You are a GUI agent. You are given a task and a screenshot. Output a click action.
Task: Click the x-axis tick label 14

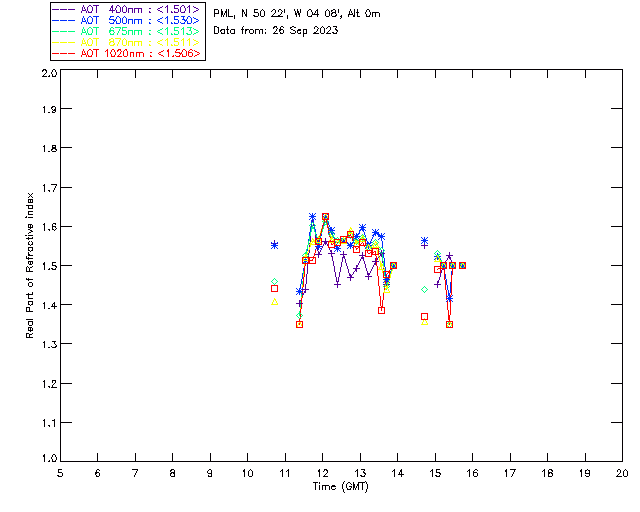[x=398, y=473]
